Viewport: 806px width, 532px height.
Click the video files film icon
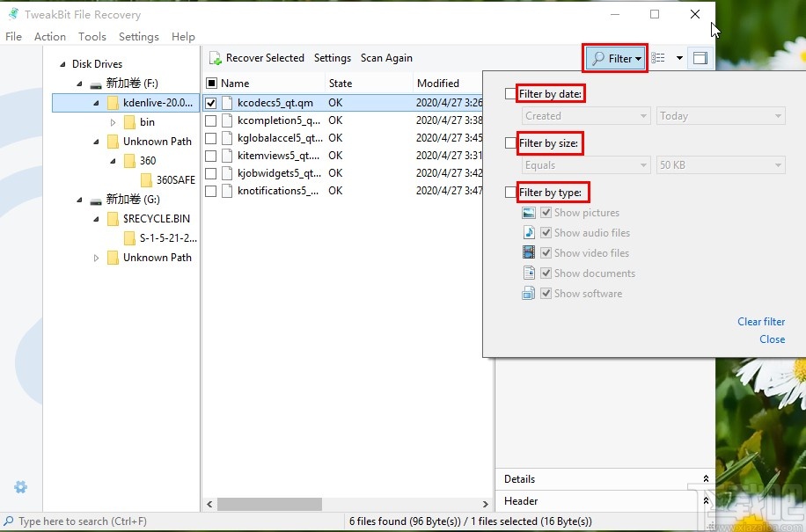click(x=529, y=252)
